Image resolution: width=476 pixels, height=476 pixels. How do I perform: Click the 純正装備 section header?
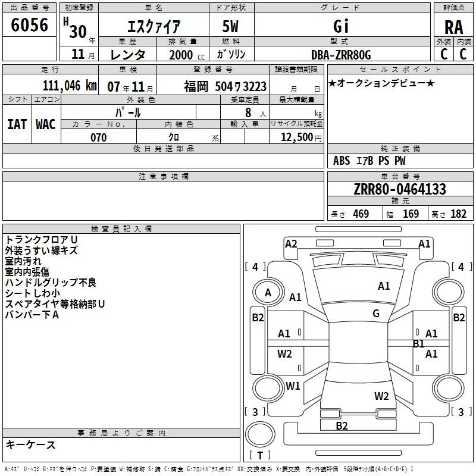tap(400, 148)
